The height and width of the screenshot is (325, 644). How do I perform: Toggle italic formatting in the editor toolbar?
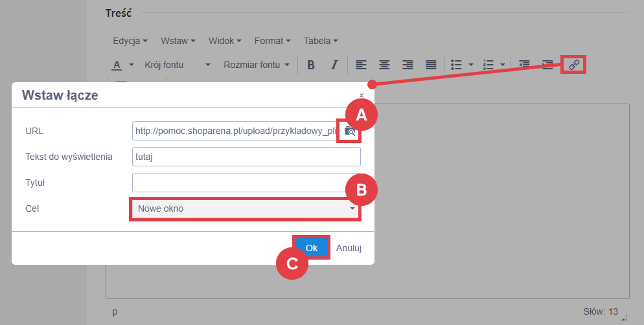click(x=334, y=65)
